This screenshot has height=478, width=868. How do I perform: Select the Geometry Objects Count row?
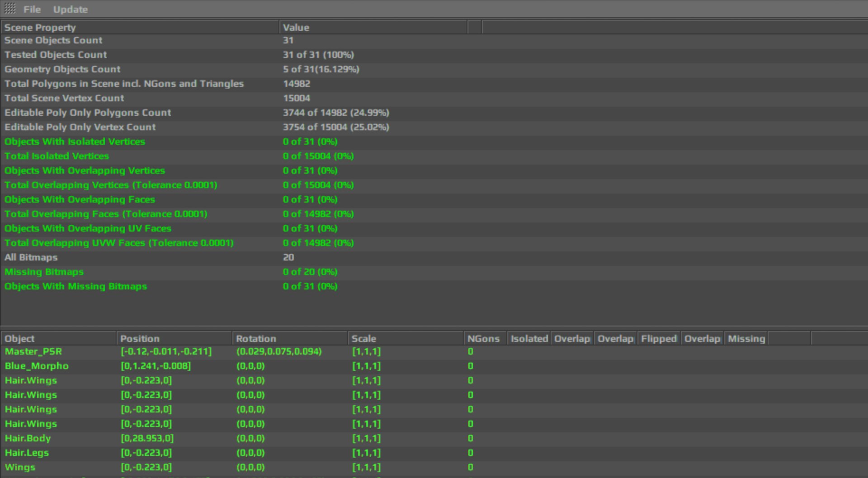[x=434, y=70]
